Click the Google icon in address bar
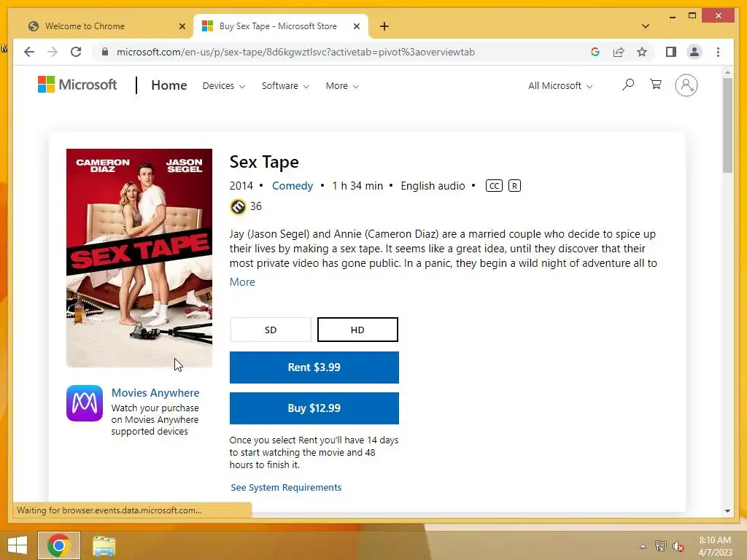 click(x=595, y=52)
